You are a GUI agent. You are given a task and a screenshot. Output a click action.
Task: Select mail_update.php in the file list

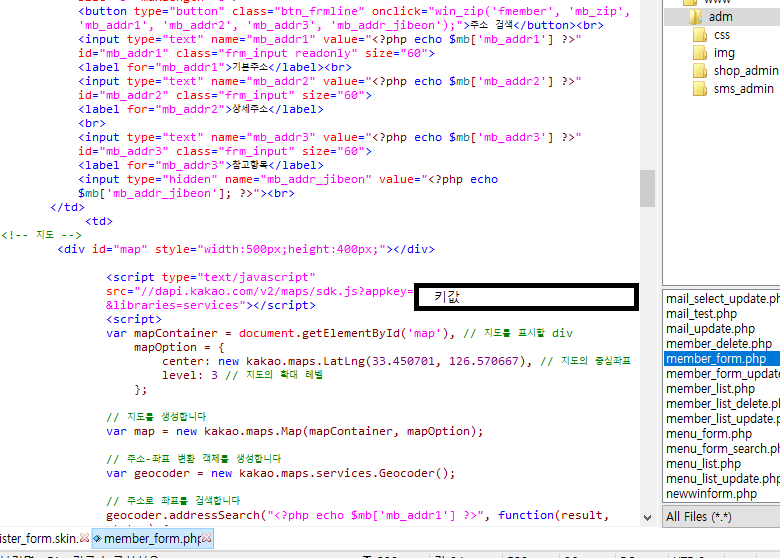(x=710, y=328)
